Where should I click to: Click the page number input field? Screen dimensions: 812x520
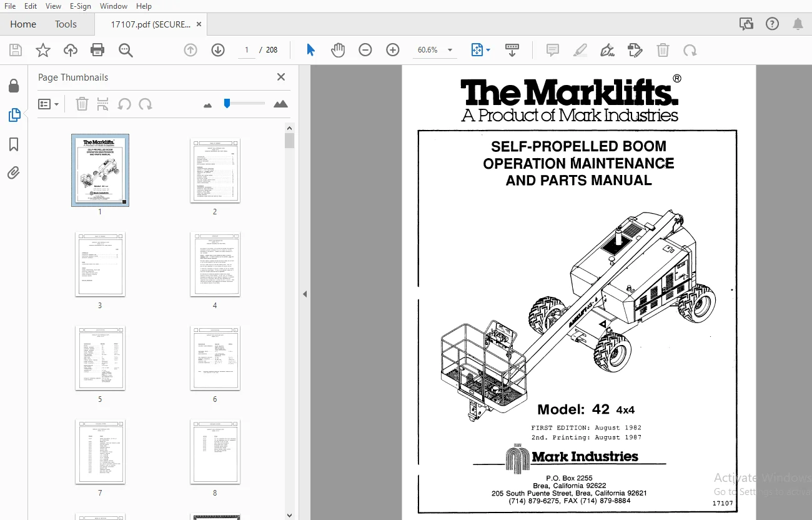tap(247, 50)
